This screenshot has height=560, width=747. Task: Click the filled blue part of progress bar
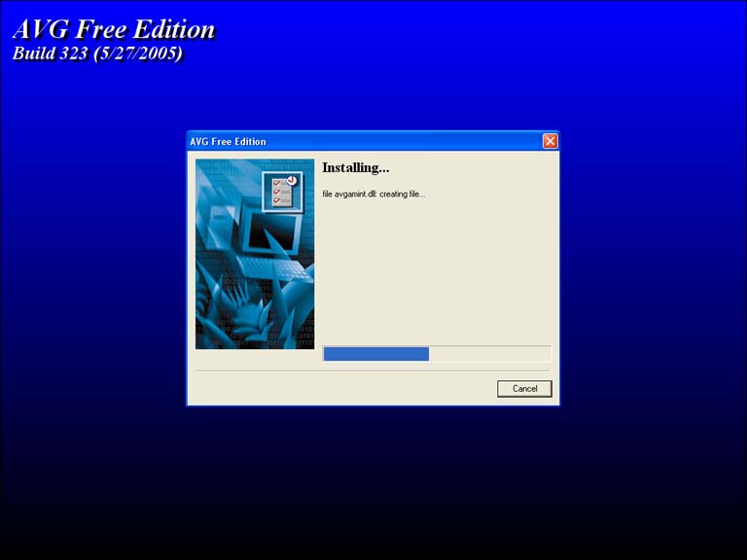click(x=375, y=354)
